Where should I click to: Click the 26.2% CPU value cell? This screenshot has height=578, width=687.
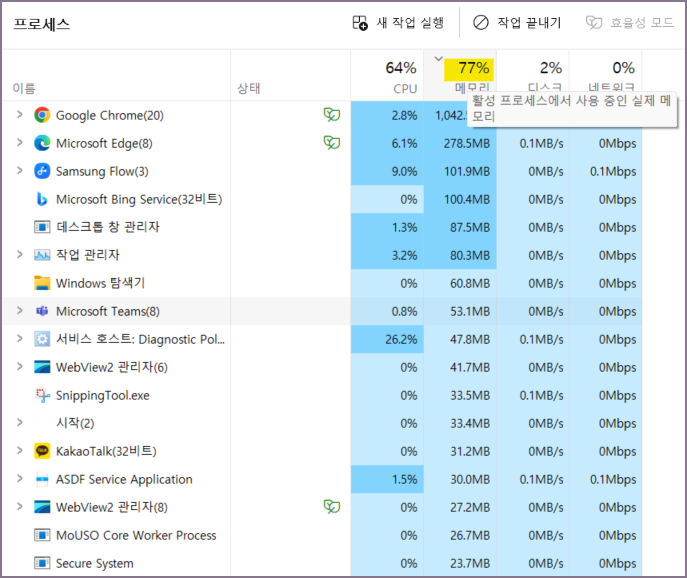[387, 339]
